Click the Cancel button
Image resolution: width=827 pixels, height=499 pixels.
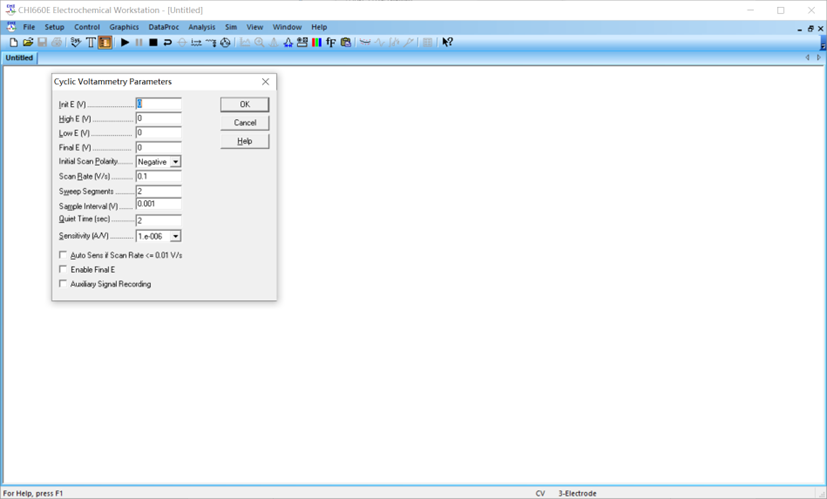[245, 123]
